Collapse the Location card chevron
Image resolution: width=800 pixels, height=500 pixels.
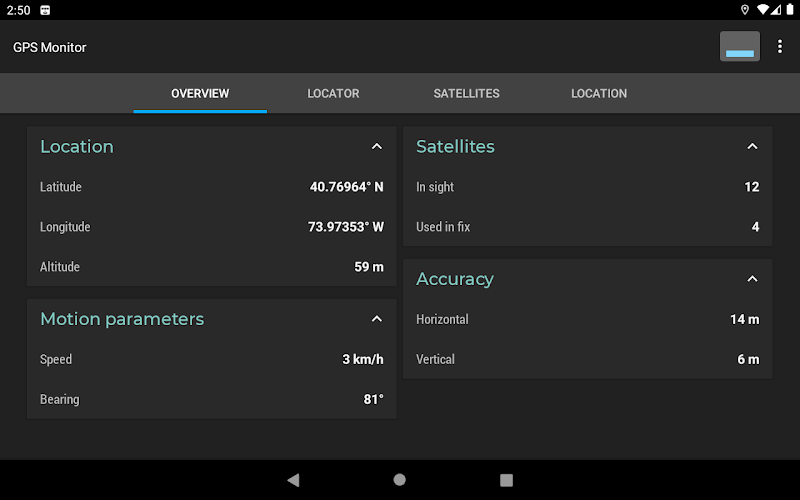377,146
